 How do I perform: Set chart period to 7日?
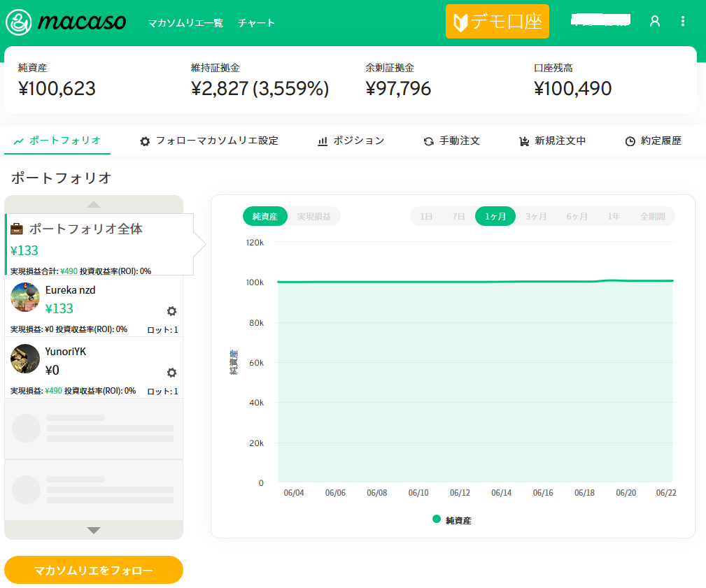tap(458, 217)
